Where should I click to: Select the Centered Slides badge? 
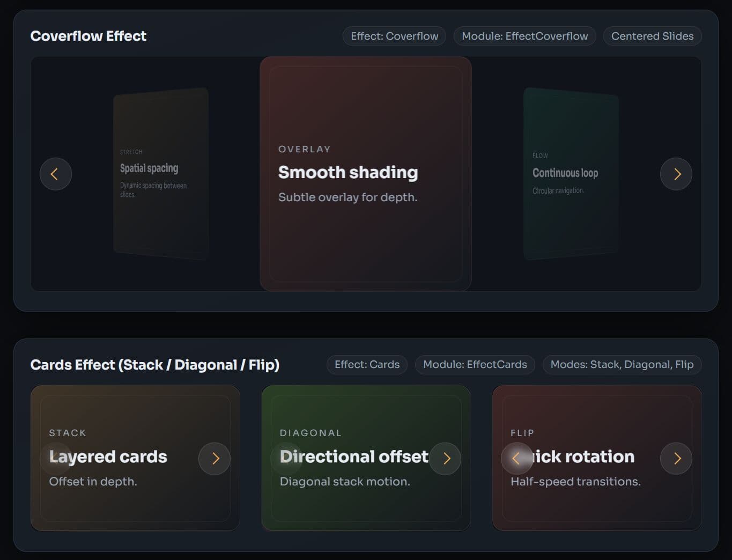click(652, 36)
